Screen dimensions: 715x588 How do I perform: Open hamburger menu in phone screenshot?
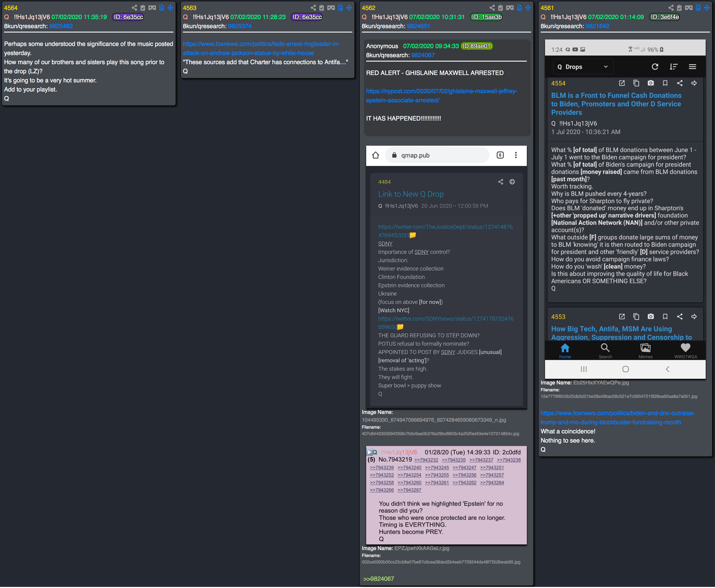point(692,67)
